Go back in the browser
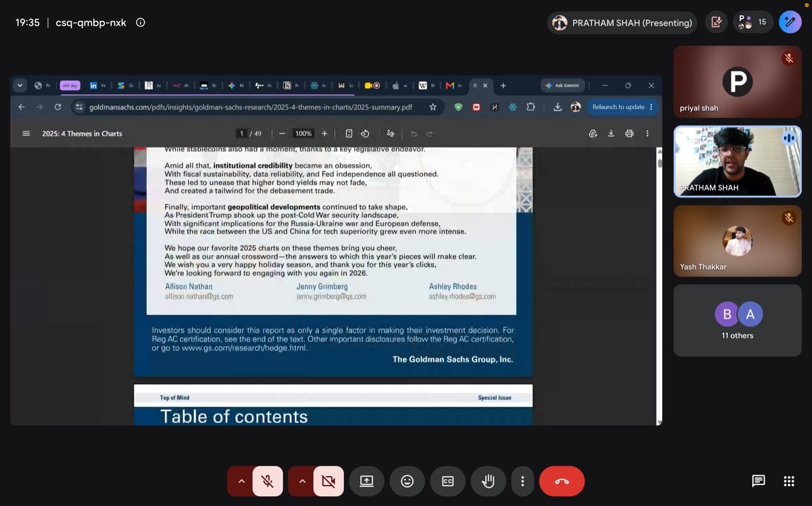Image resolution: width=812 pixels, height=506 pixels. point(21,107)
